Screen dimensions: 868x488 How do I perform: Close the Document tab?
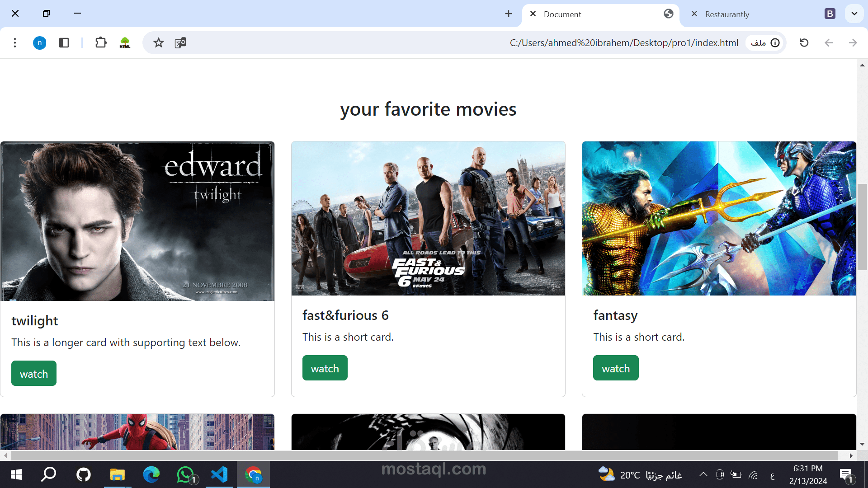pos(533,14)
